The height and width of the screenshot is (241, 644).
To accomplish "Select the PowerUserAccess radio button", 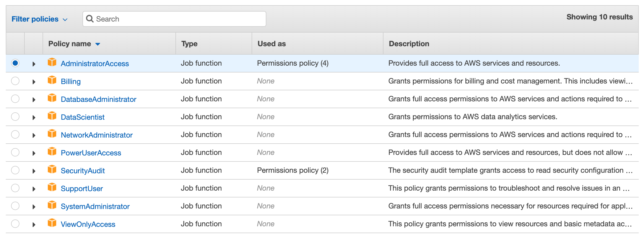I will 15,152.
